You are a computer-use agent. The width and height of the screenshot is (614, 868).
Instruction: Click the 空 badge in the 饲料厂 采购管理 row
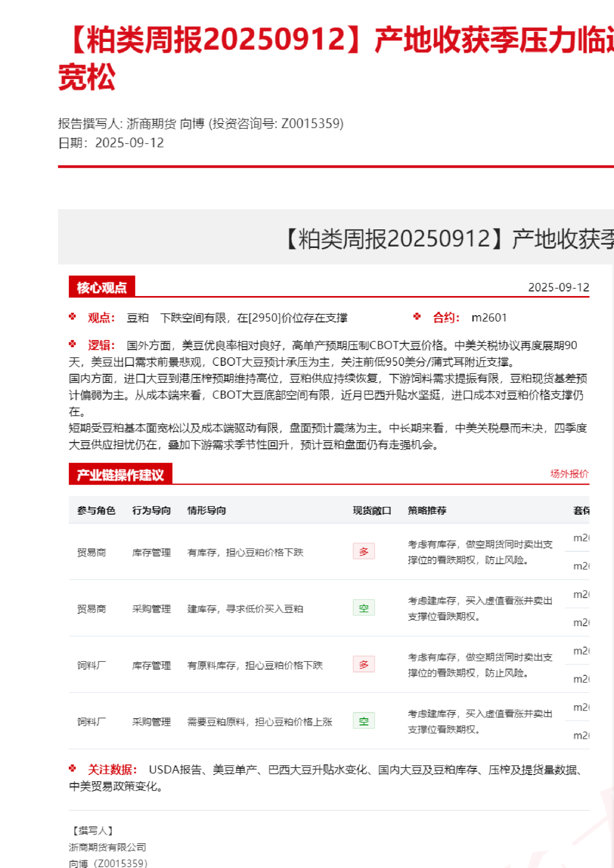tap(363, 721)
